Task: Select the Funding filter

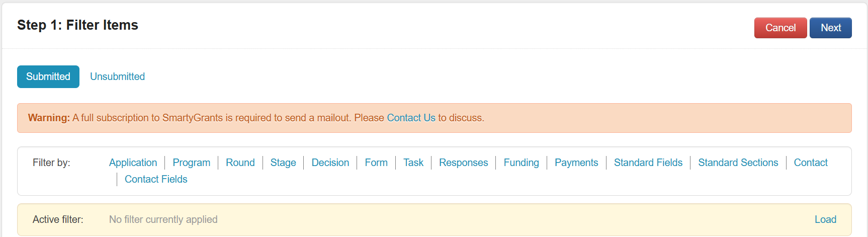Action: click(x=521, y=163)
